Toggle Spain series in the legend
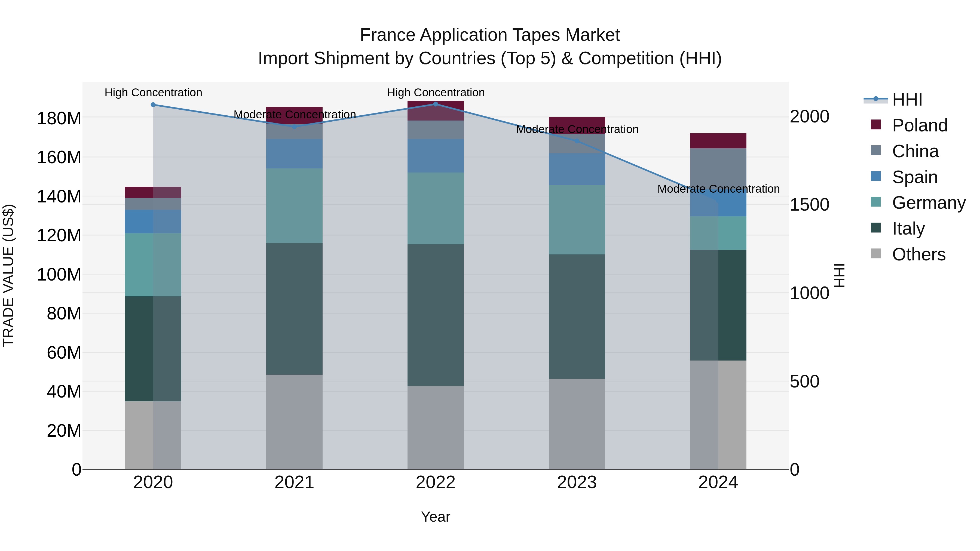The image size is (980, 551). tap(904, 177)
